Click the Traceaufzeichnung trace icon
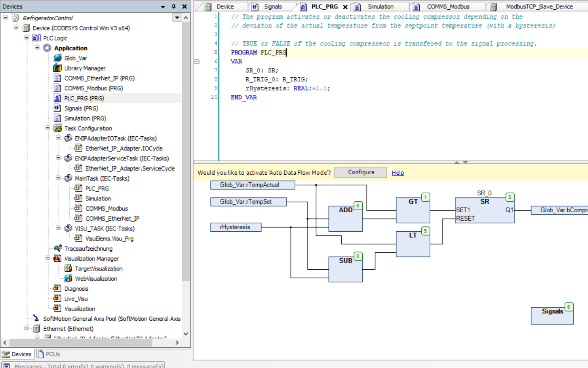 (58, 249)
